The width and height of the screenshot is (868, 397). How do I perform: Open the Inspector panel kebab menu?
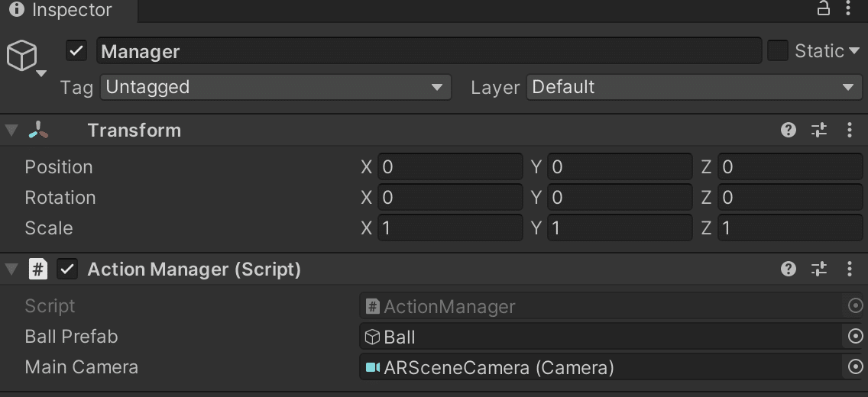849,9
